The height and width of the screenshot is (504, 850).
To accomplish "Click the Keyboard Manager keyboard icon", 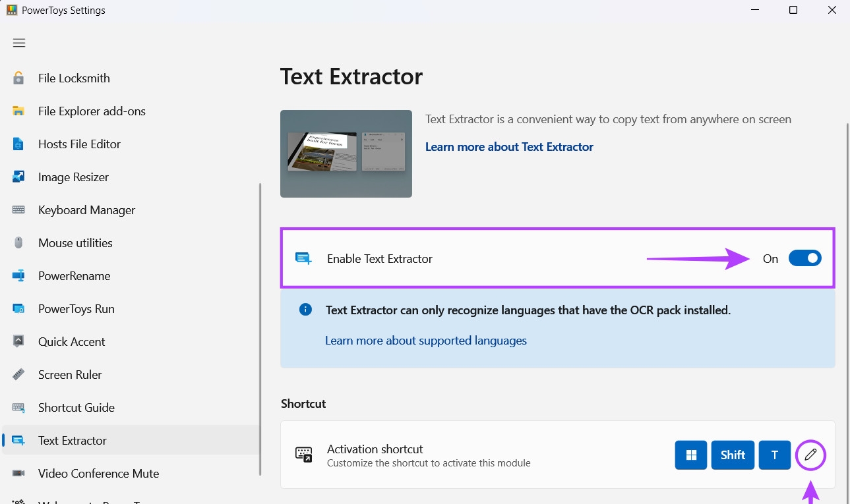I will pyautogui.click(x=18, y=210).
